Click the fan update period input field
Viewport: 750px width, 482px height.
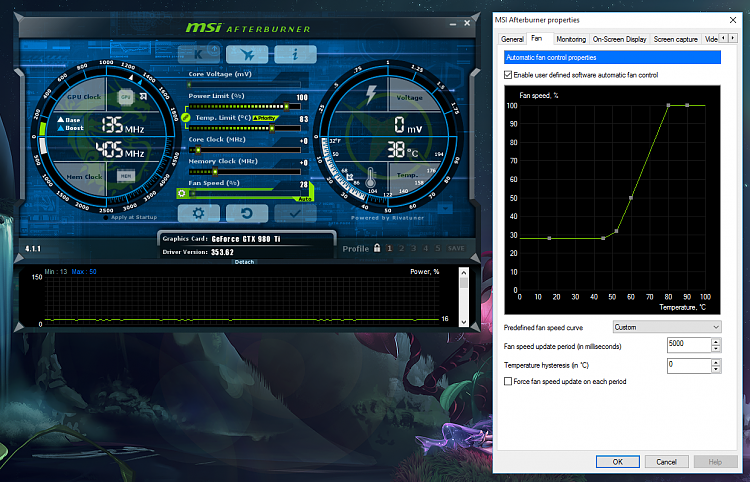pos(689,345)
